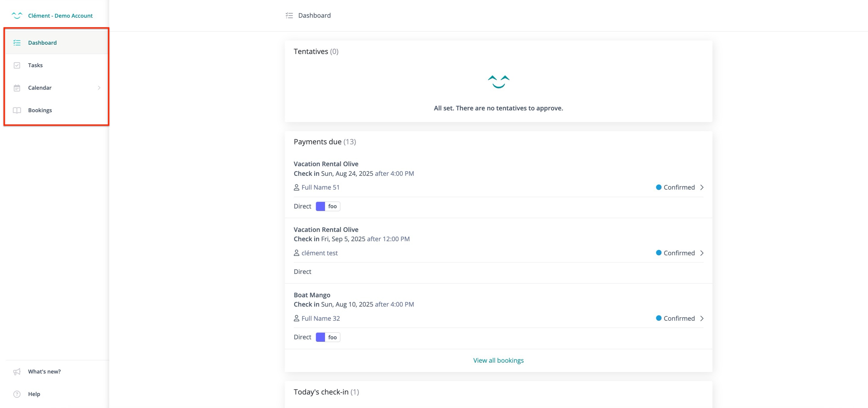Click the clément test guest name
This screenshot has height=408, width=868.
click(x=319, y=253)
